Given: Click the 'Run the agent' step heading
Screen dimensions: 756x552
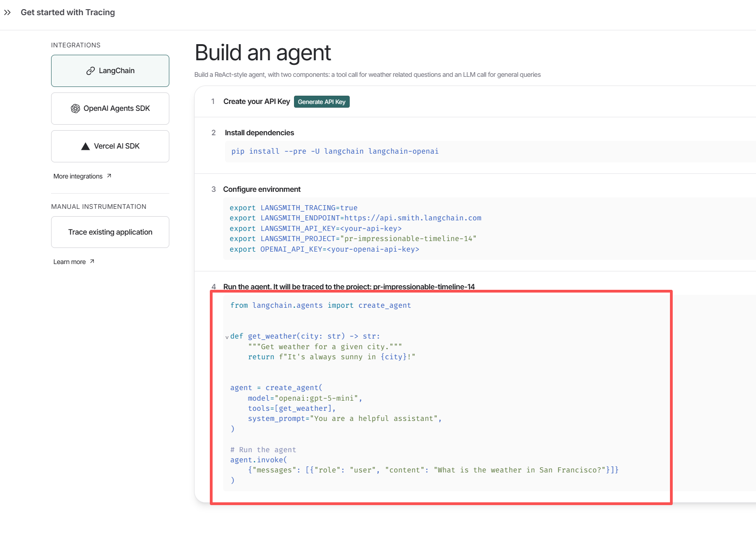Looking at the screenshot, I should (x=349, y=287).
